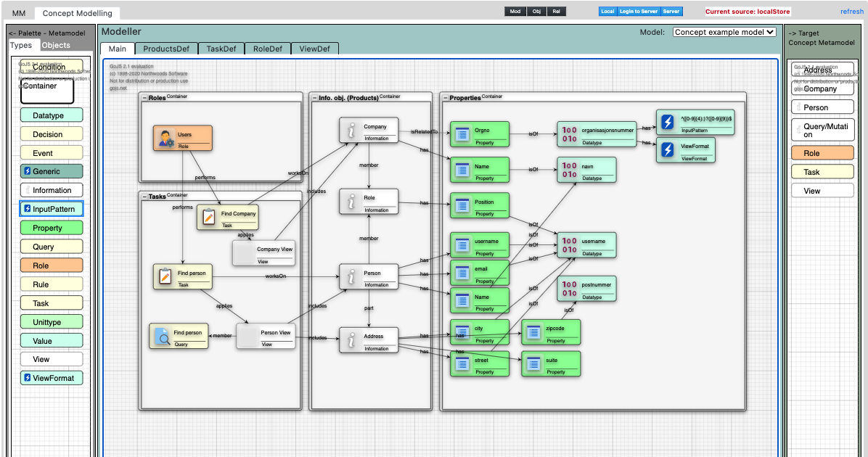Select the Unittype type in the palette
The image size is (868, 457).
point(52,322)
